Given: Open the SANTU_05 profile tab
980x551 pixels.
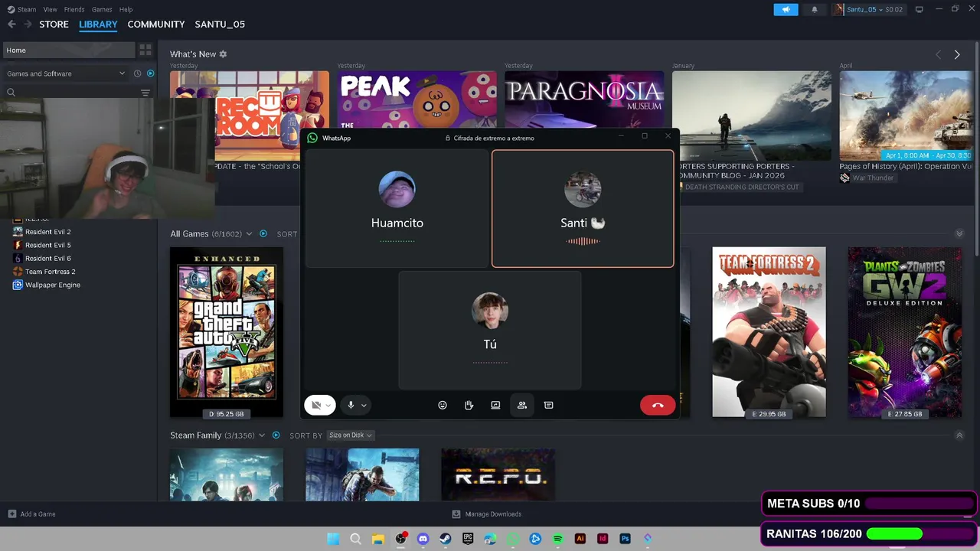Looking at the screenshot, I should pos(220,24).
